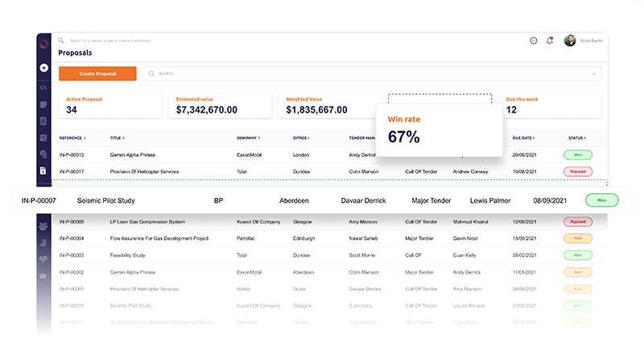
Task: Click the app logo in the sidebar
Action: pyautogui.click(x=43, y=44)
